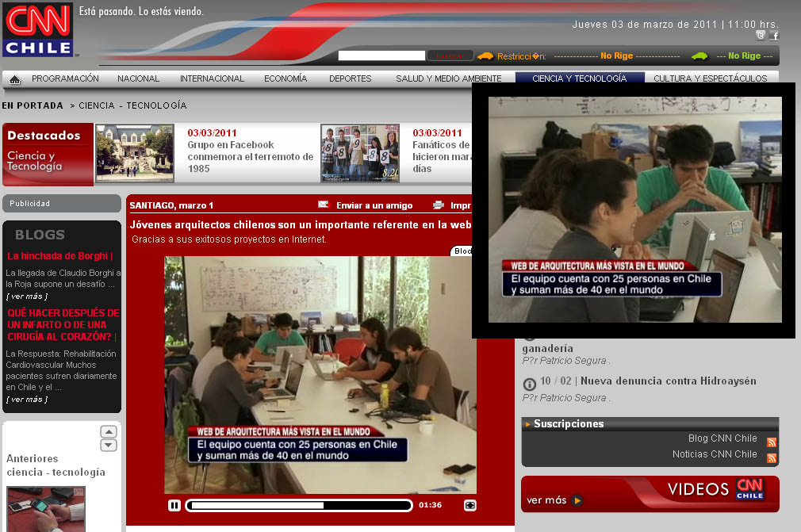Screen dimensions: 801x532
Task: Open the Internacional menu section
Action: coord(212,78)
